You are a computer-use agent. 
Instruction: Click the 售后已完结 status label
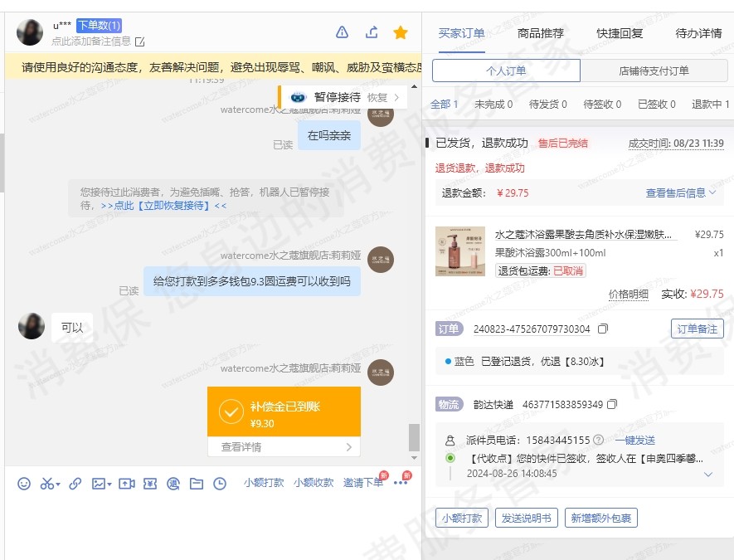[562, 144]
